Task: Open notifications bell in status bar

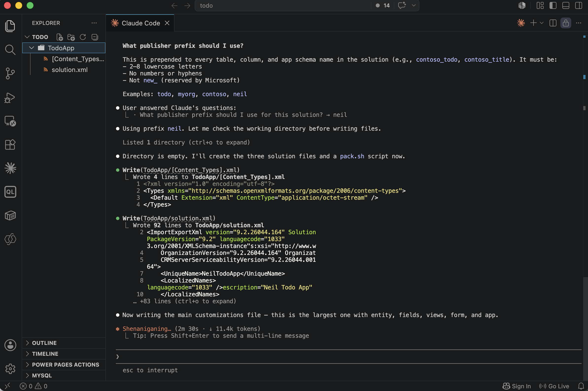Action: (x=581, y=386)
